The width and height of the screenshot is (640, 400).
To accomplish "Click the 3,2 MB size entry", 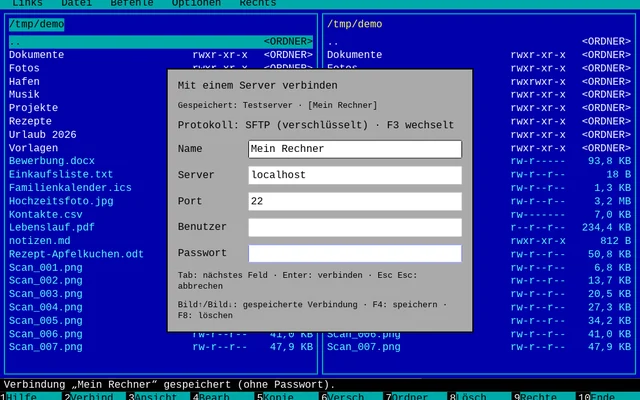I will [x=612, y=201].
